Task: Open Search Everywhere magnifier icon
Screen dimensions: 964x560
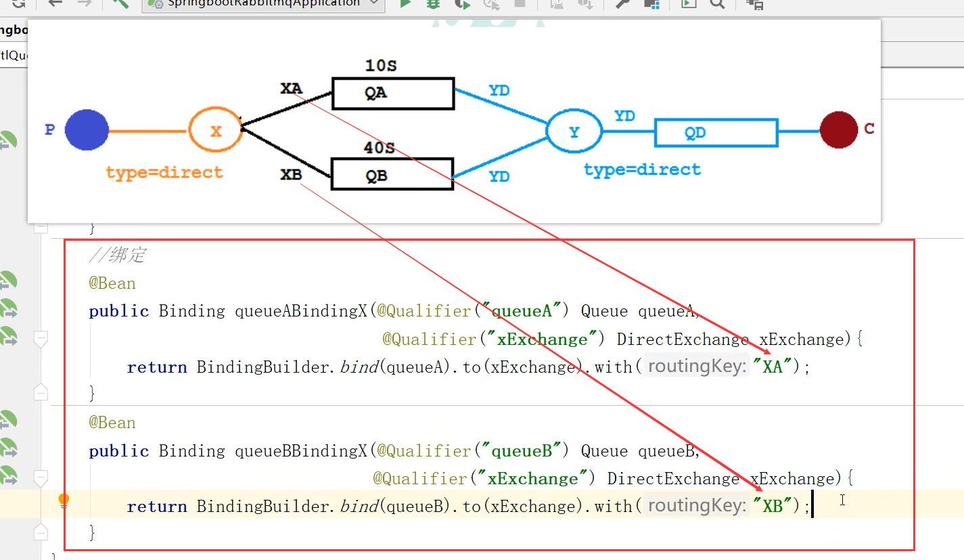Action: tap(717, 3)
